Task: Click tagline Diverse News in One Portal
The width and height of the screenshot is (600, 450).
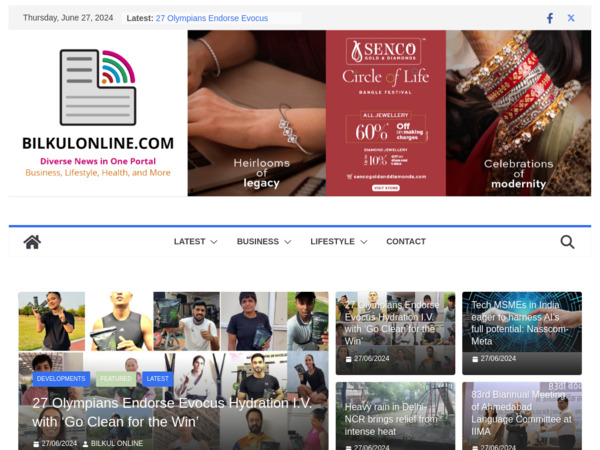Action: pos(98,161)
